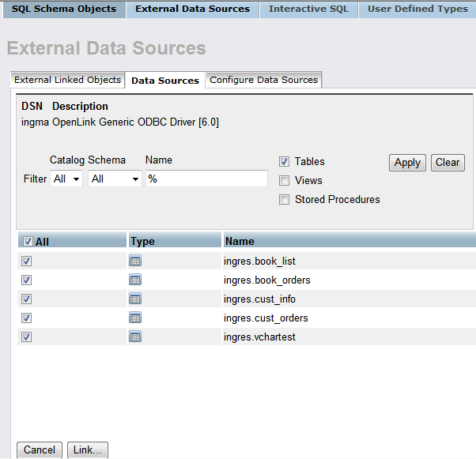Uncheck the ingres.book_list row checkbox
The width and height of the screenshot is (476, 459).
[26, 261]
